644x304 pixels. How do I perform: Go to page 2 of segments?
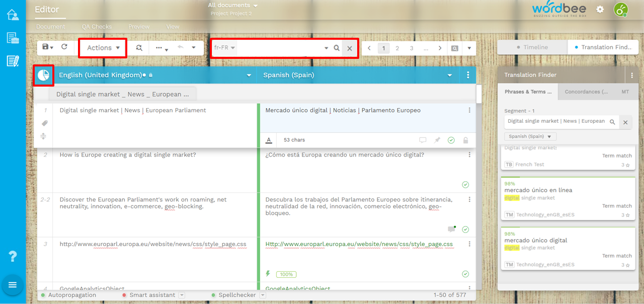pos(397,48)
